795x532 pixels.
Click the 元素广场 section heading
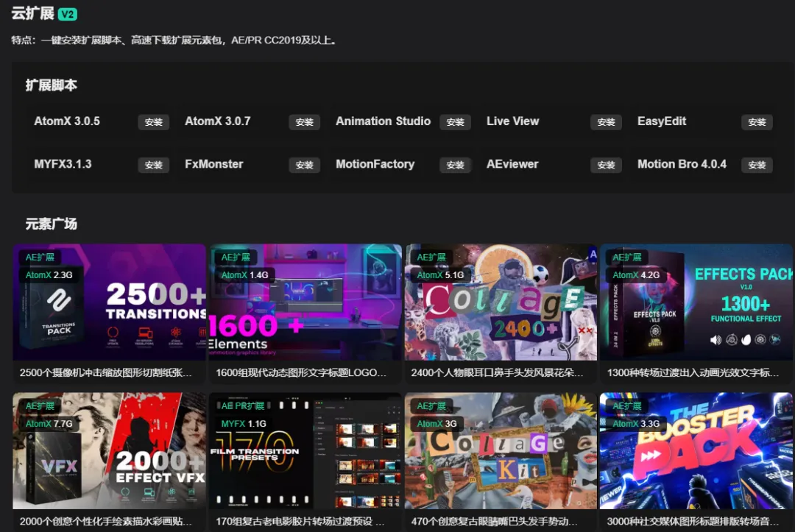pos(52,224)
